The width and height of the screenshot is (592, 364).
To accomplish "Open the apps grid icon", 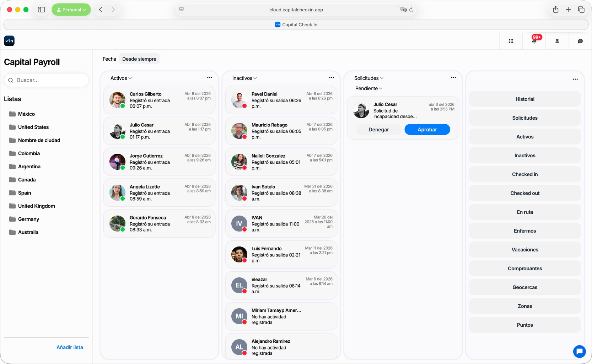I will tap(511, 41).
